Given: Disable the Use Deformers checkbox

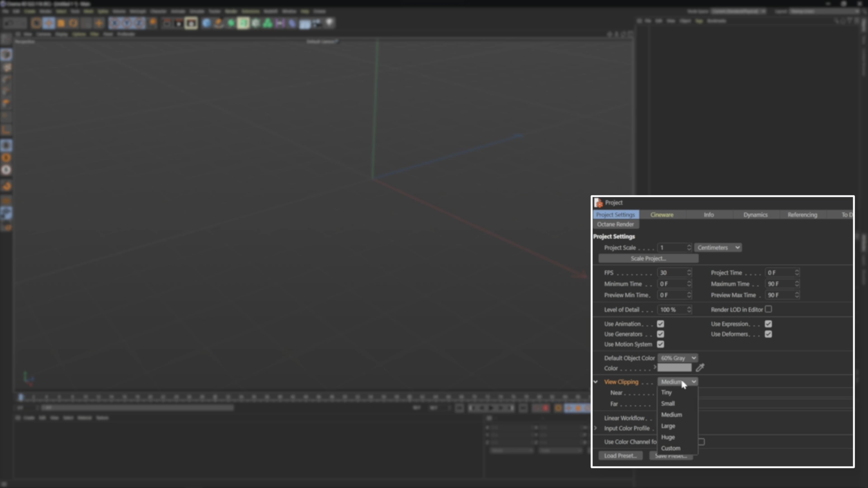Looking at the screenshot, I should point(769,334).
